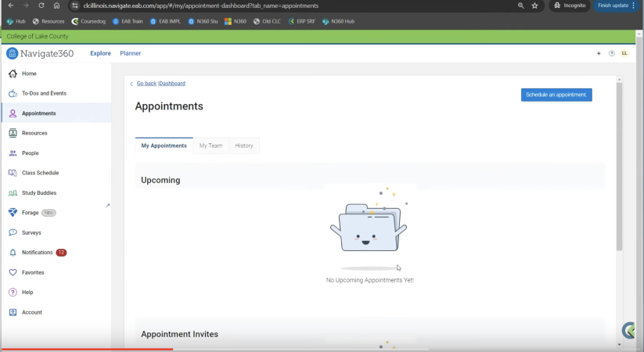Open Surveys from the sidebar
Image resolution: width=644 pixels, height=352 pixels.
pyautogui.click(x=31, y=232)
